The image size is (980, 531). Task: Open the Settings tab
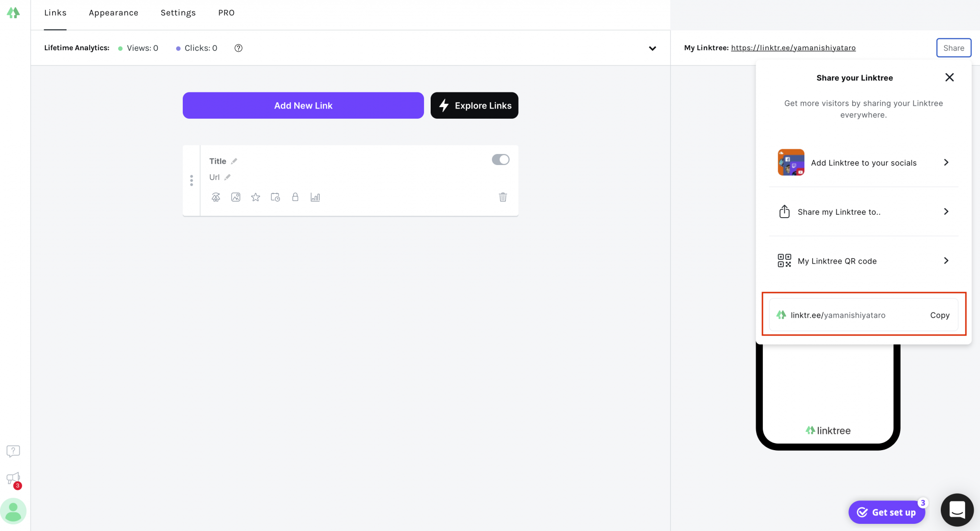pyautogui.click(x=178, y=13)
